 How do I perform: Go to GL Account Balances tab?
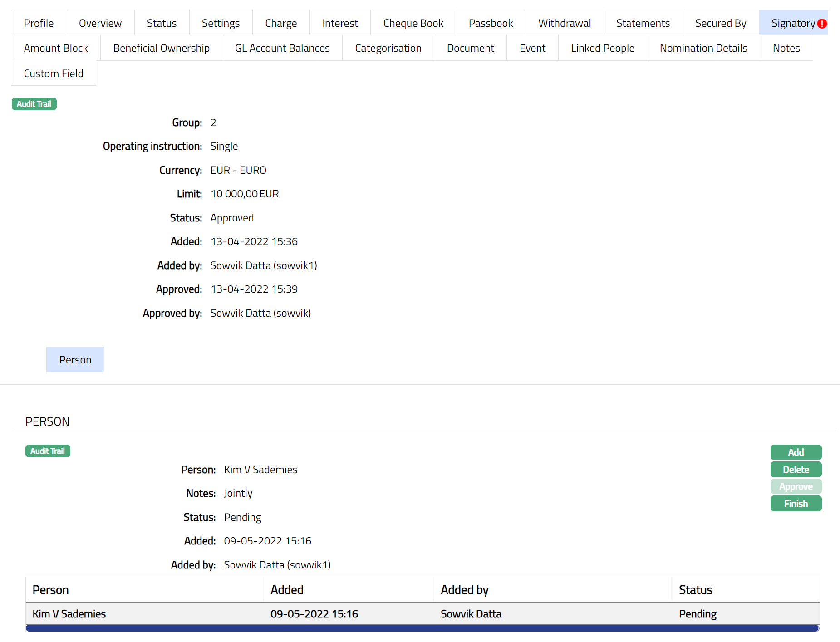(282, 48)
